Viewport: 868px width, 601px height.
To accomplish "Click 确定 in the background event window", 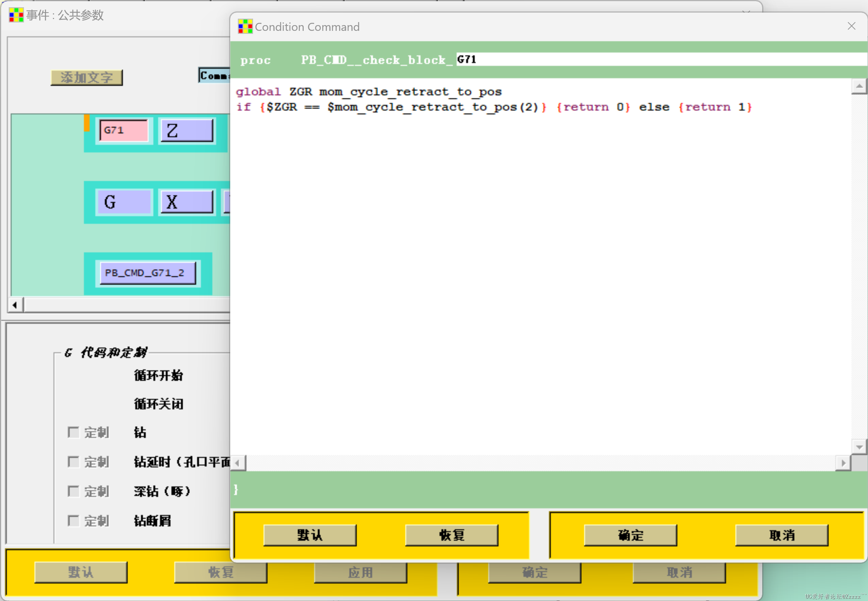I will (x=535, y=572).
